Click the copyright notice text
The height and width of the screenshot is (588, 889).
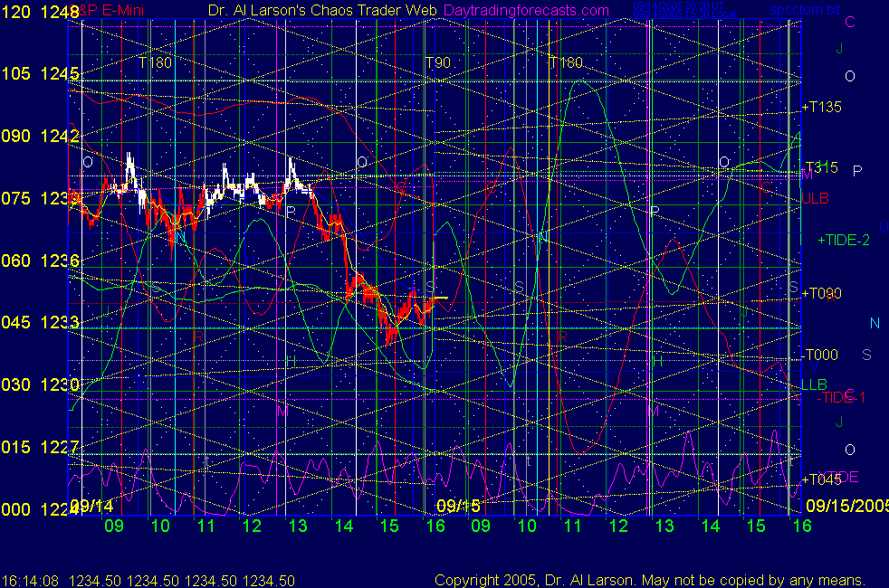(x=649, y=580)
